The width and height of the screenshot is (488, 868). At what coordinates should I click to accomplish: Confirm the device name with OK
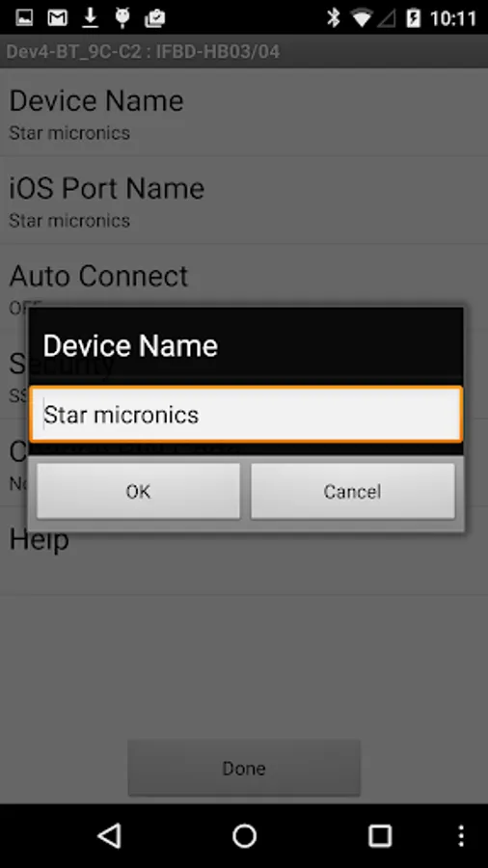(x=138, y=491)
